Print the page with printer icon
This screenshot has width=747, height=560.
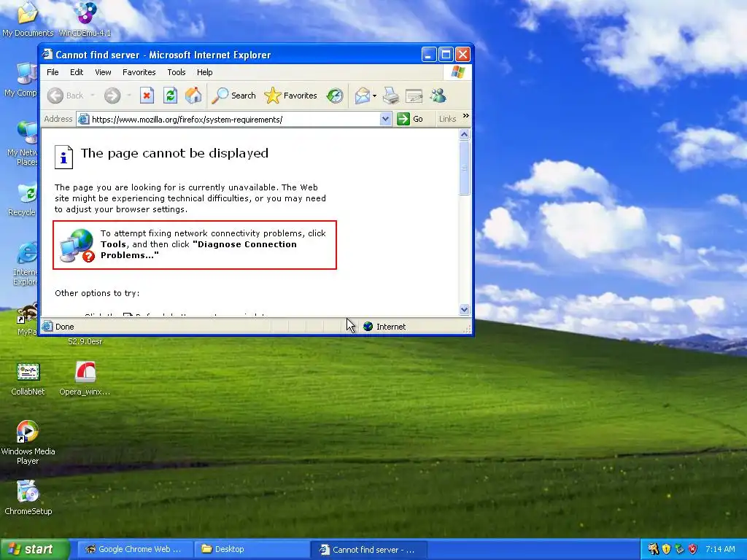pyautogui.click(x=391, y=96)
